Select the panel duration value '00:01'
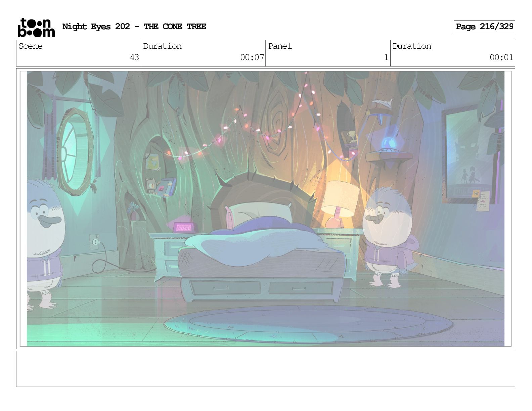The image size is (532, 411). tap(501, 57)
